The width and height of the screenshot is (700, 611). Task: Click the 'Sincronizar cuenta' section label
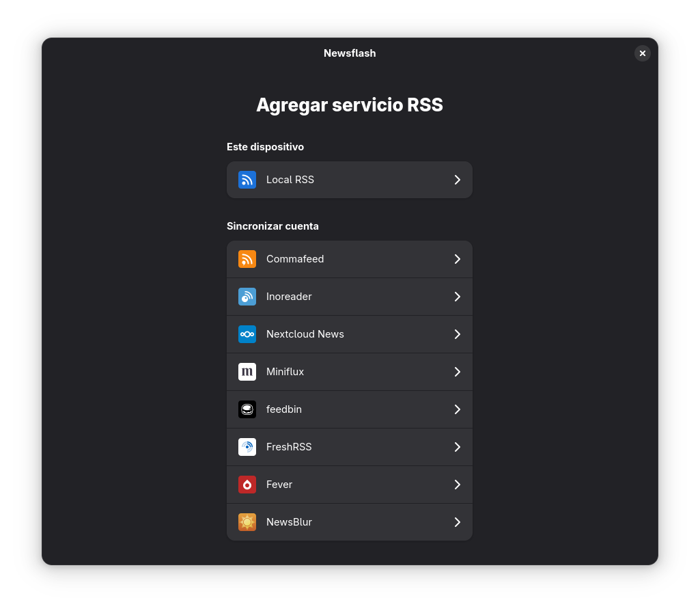tap(272, 226)
